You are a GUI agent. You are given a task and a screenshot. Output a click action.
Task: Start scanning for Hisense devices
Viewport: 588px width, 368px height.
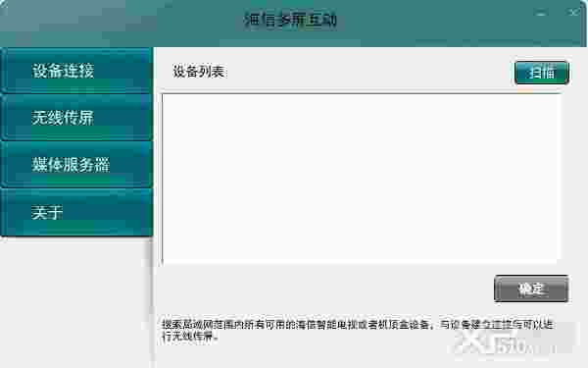[542, 72]
